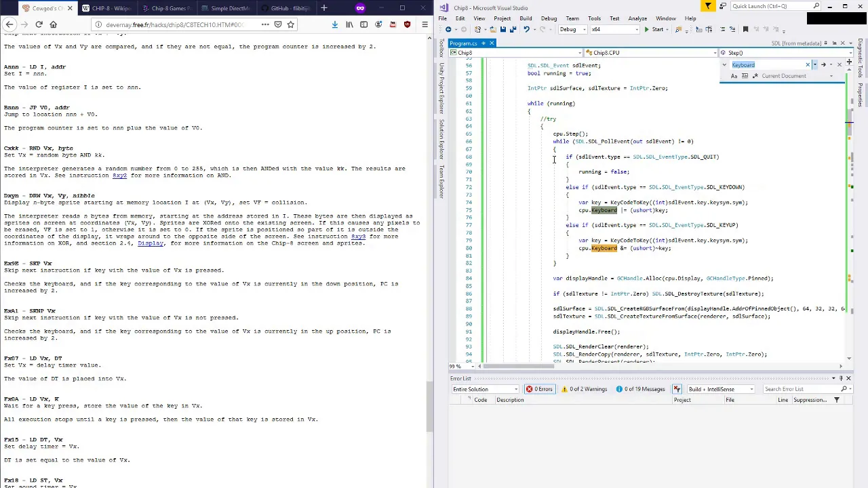
Task: Find next match arrow in Find box
Action: (823, 64)
